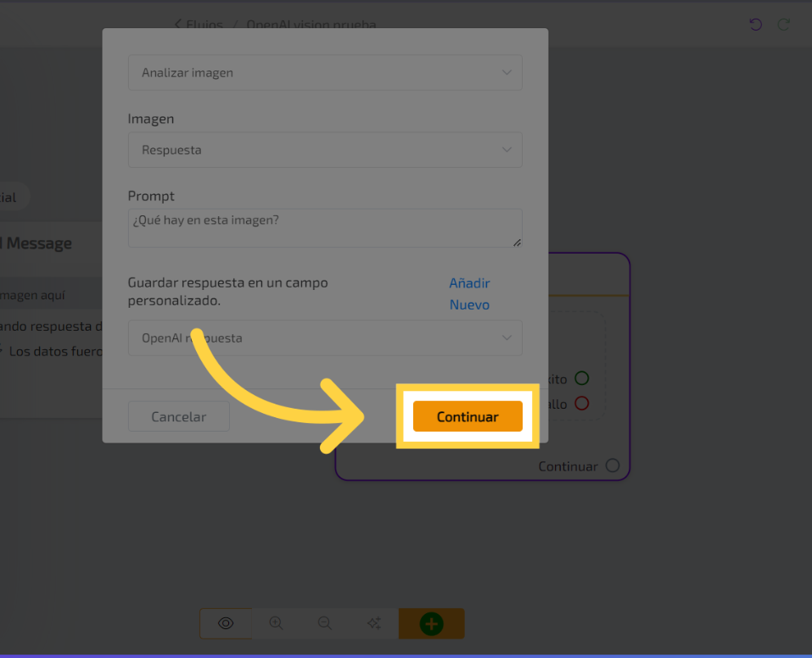Image resolution: width=812 pixels, height=658 pixels.
Task: Click the Añadir Nuevo link
Action: click(x=469, y=294)
